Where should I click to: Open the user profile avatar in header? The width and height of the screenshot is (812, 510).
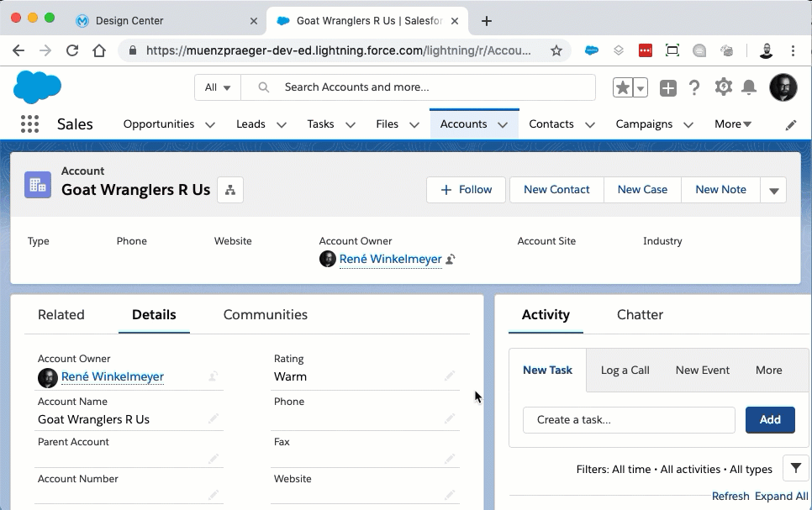783,87
